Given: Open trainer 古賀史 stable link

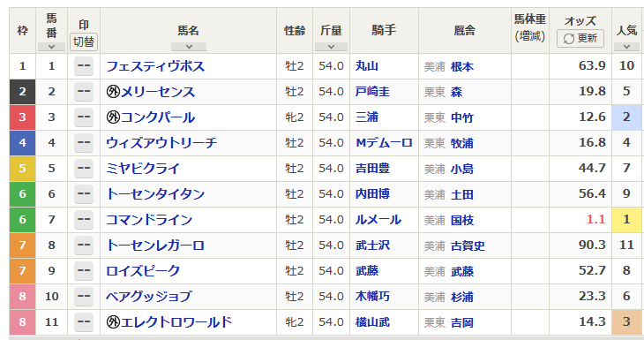Looking at the screenshot, I should point(468,246).
